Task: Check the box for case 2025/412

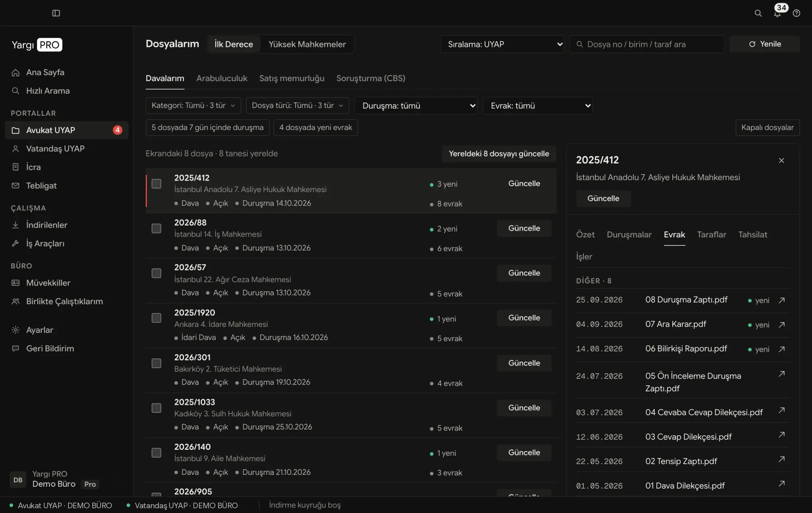Action: coord(156,184)
